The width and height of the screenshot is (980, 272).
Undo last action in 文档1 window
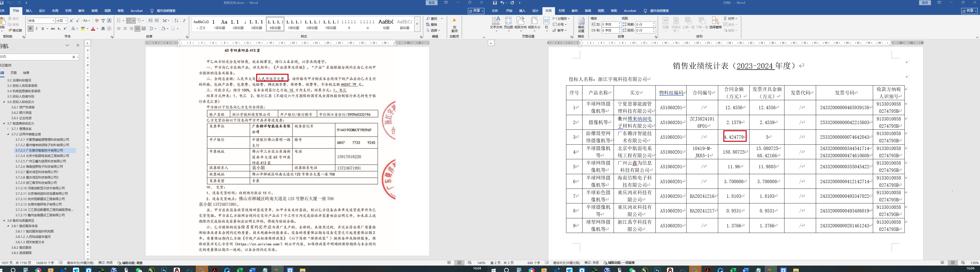point(502,3)
